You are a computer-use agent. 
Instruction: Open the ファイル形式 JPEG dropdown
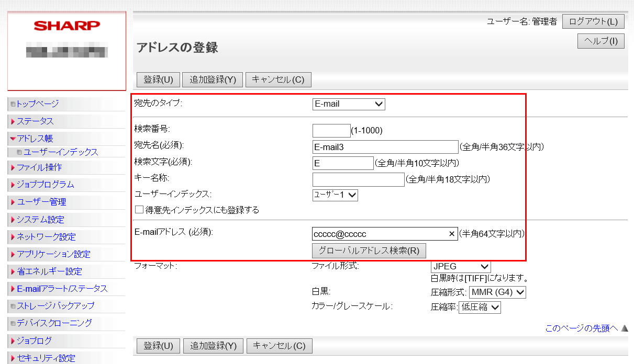point(461,266)
